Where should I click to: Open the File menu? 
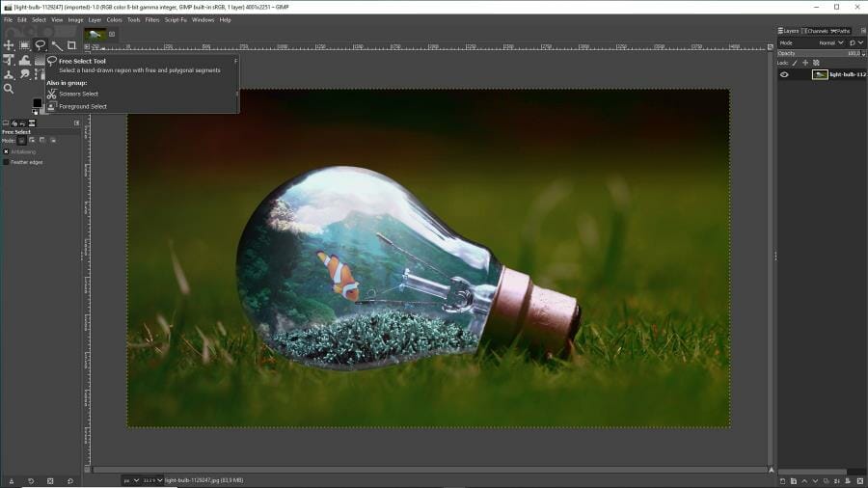(x=9, y=20)
